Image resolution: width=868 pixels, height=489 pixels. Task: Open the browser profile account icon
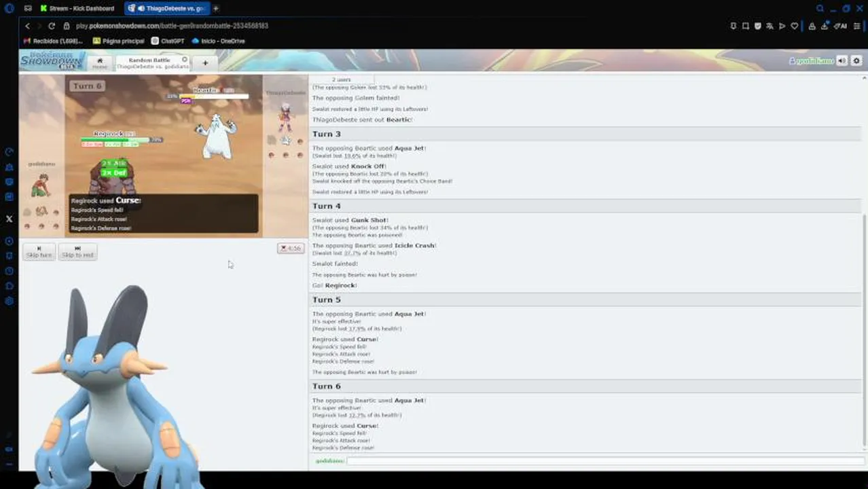tap(812, 26)
